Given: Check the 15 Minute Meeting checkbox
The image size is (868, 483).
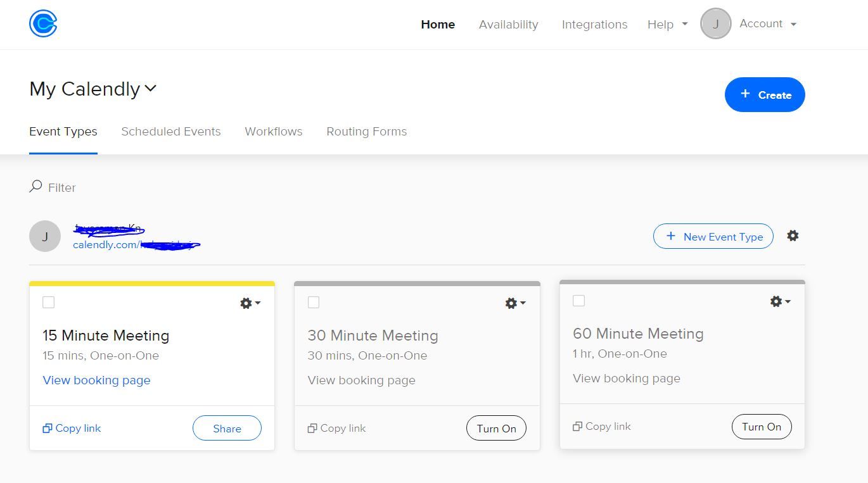Looking at the screenshot, I should [48, 303].
